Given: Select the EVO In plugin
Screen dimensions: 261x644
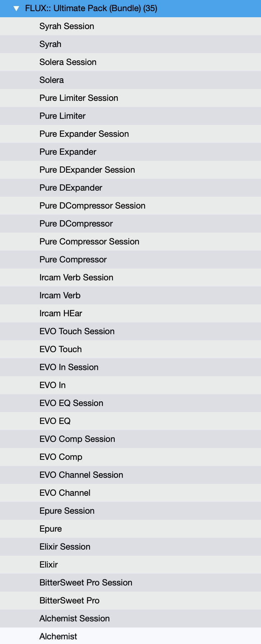Looking at the screenshot, I should (52, 385).
